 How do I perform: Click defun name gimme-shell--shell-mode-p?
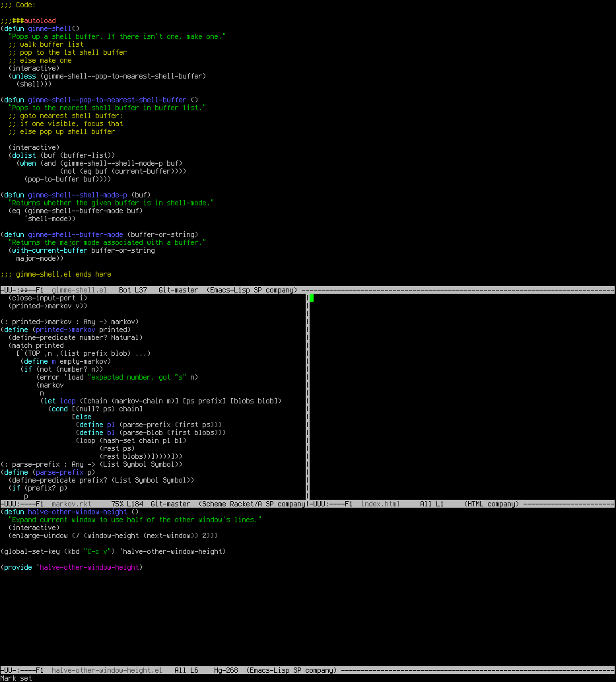tap(77, 195)
